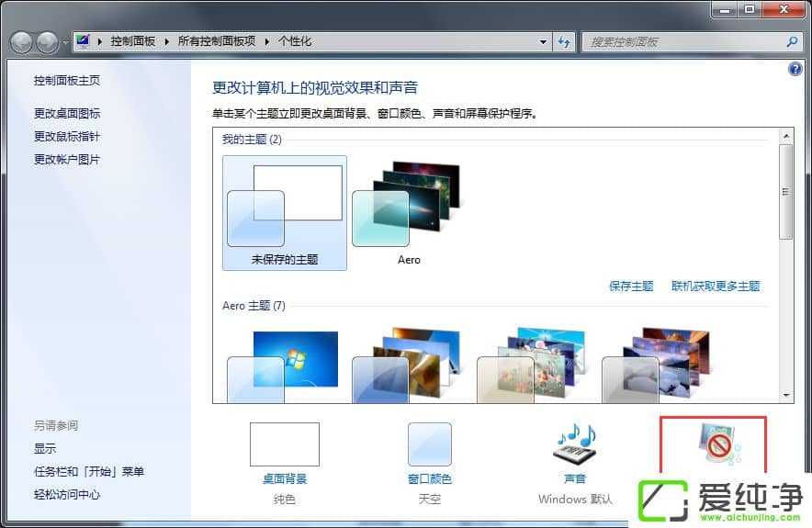Open 更改桌面图标 in the sidebar
The width and height of the screenshot is (812, 528).
(67, 113)
